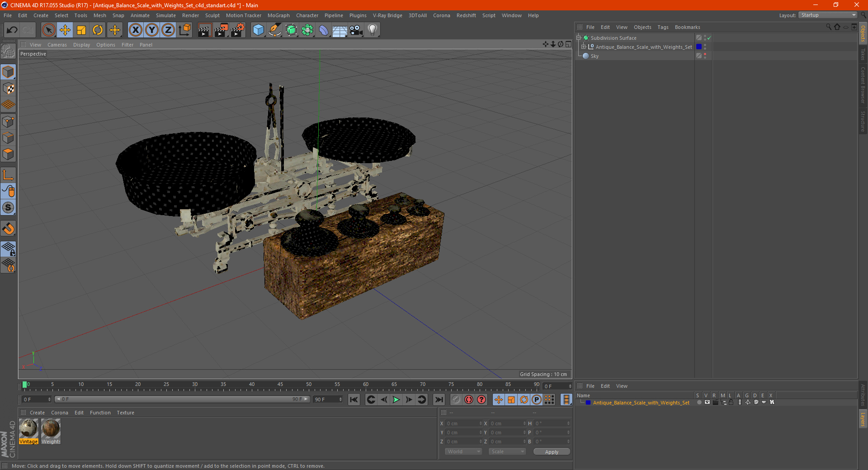This screenshot has width=868, height=470.
Task: Toggle coordinate system icon
Action: (x=184, y=30)
